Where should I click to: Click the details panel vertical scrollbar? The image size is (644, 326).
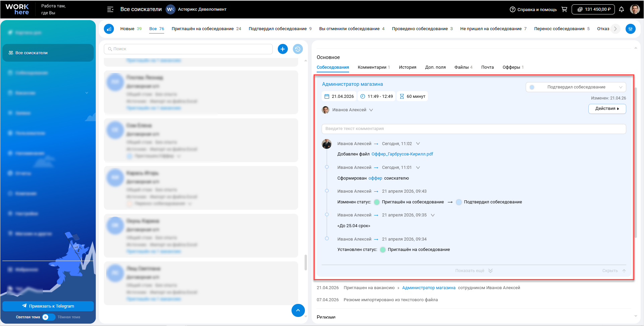[636, 163]
